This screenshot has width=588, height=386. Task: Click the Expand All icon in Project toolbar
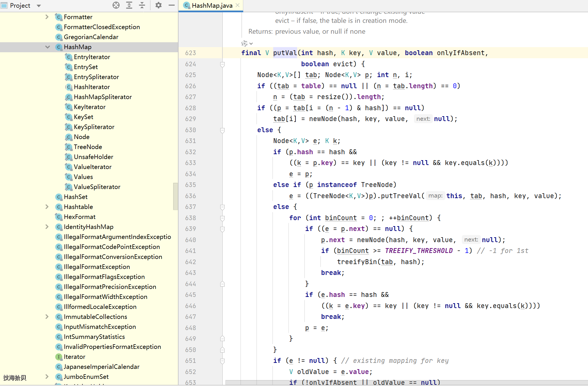tap(129, 5)
